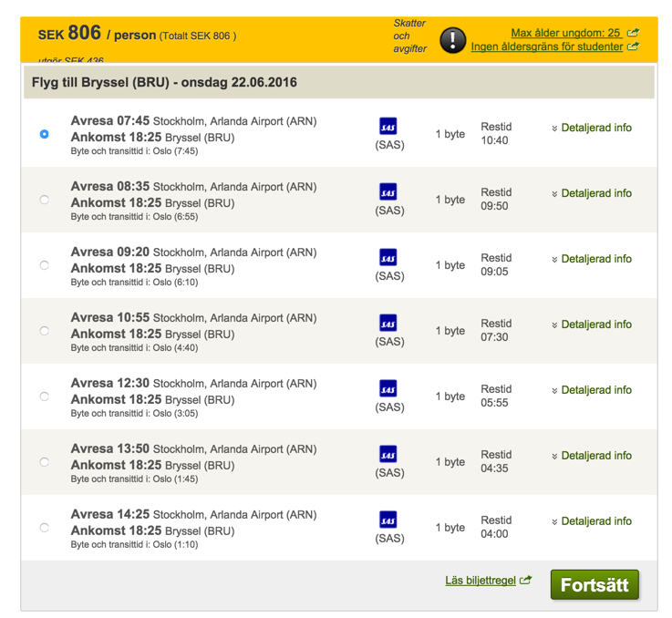Choose the 13:50 departure flight radio button
The image size is (672, 618).
coord(44,462)
